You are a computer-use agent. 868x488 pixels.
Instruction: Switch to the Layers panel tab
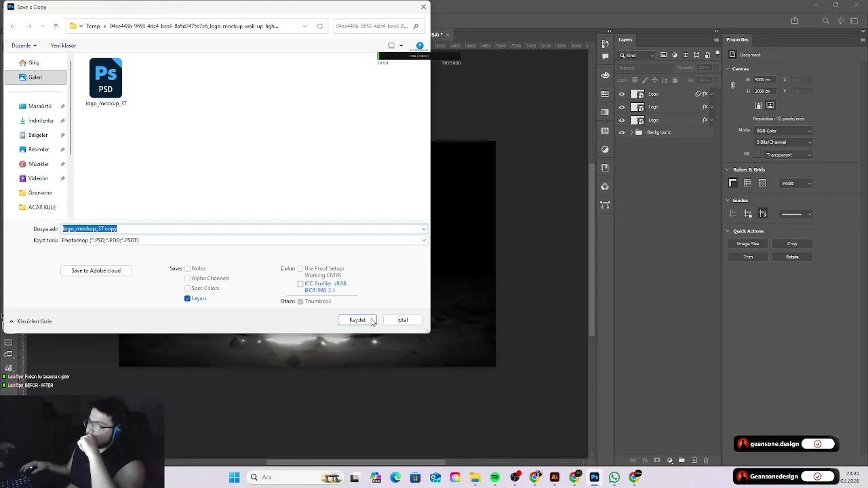coord(625,39)
